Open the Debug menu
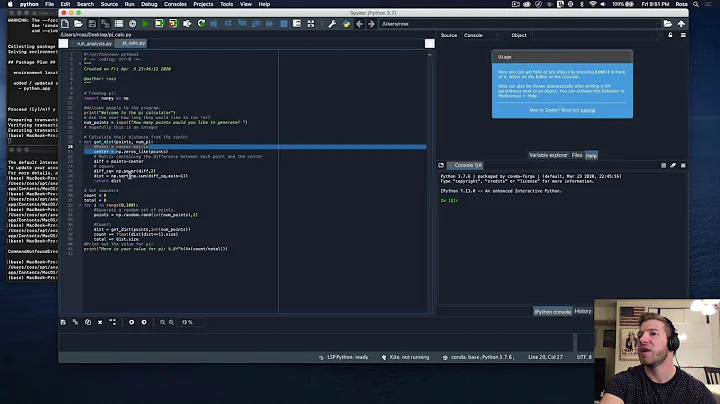This screenshot has height=404, width=720. pyautogui.click(x=149, y=4)
